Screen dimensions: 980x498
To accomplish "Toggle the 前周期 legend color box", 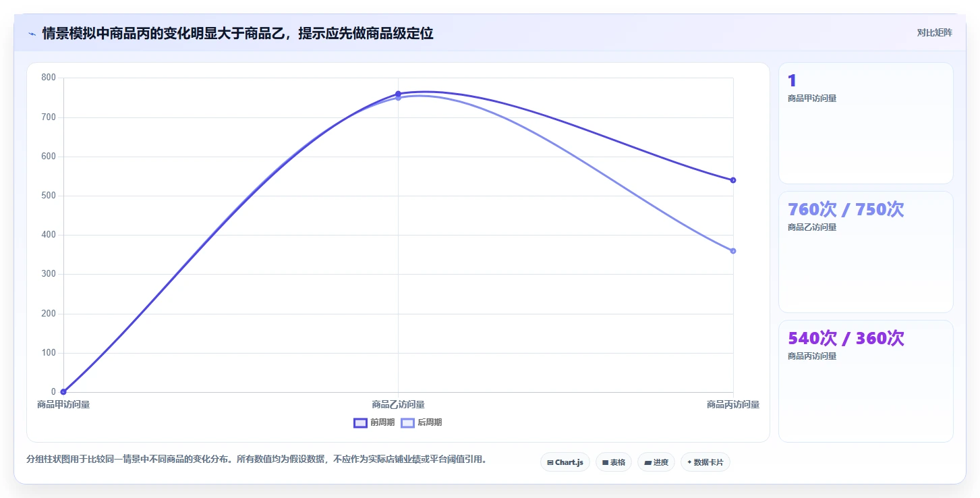I will 360,423.
